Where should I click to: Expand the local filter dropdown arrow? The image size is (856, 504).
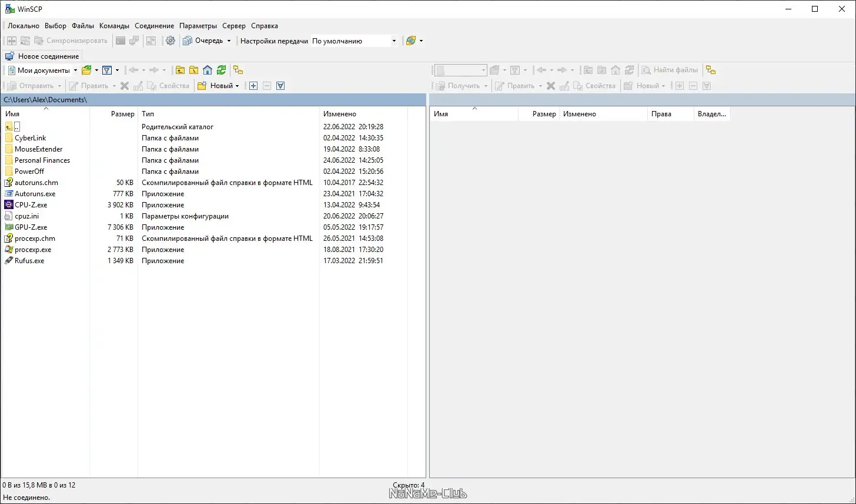click(117, 70)
